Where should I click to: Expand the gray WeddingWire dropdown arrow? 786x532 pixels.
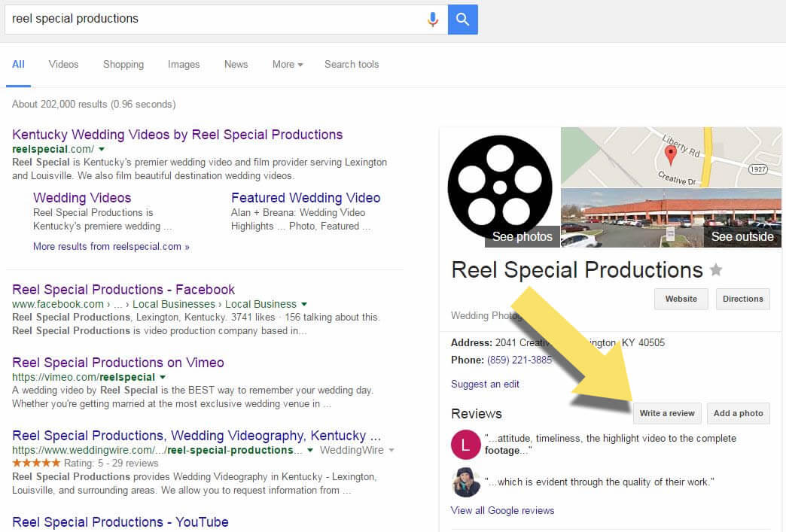coord(391,450)
